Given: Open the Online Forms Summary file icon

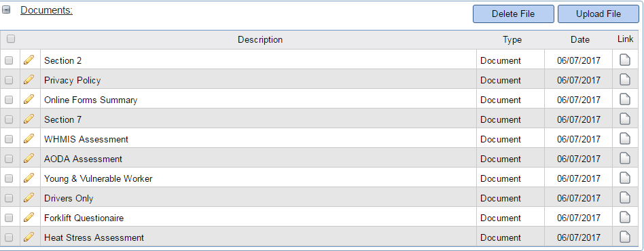Looking at the screenshot, I should (x=625, y=99).
